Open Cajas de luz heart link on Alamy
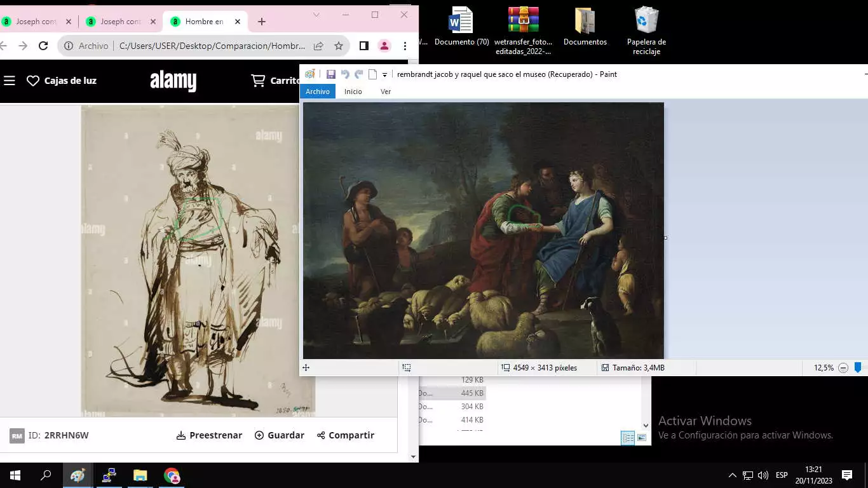Viewport: 868px width, 488px height. click(x=62, y=81)
